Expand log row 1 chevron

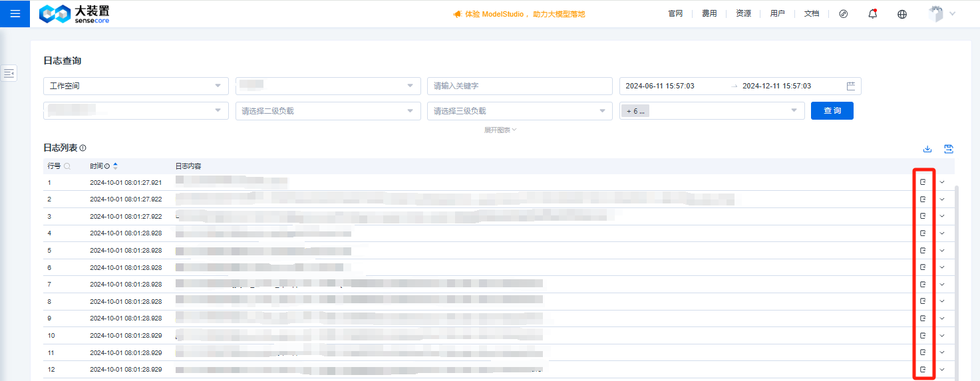click(942, 182)
